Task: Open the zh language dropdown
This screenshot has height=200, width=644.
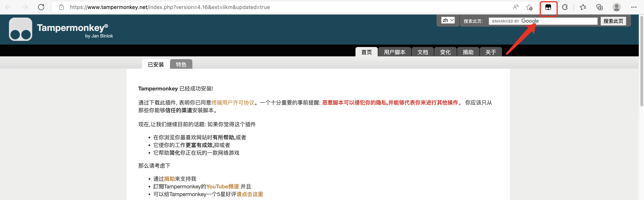Action: (x=448, y=20)
